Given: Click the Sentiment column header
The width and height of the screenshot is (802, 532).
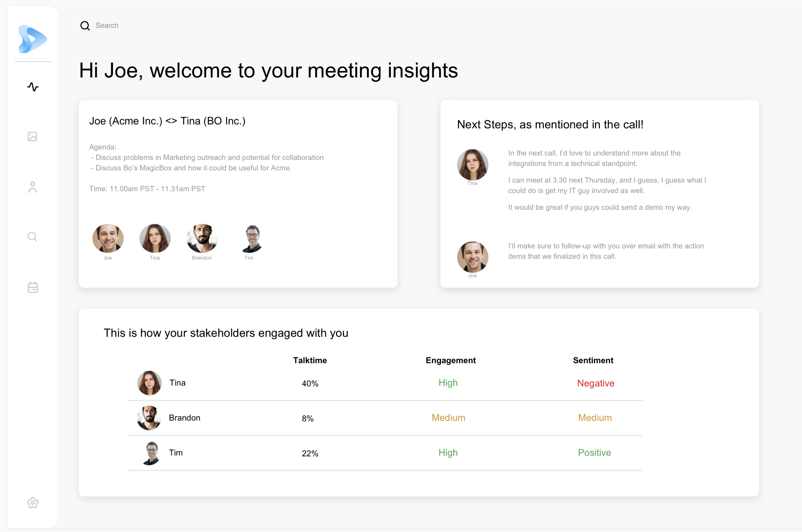Looking at the screenshot, I should click(593, 360).
